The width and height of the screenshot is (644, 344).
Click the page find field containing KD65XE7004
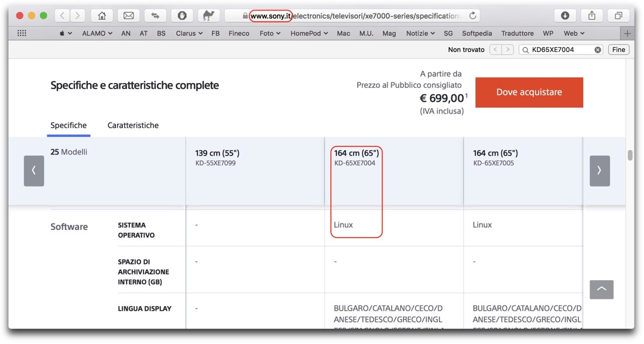click(561, 50)
